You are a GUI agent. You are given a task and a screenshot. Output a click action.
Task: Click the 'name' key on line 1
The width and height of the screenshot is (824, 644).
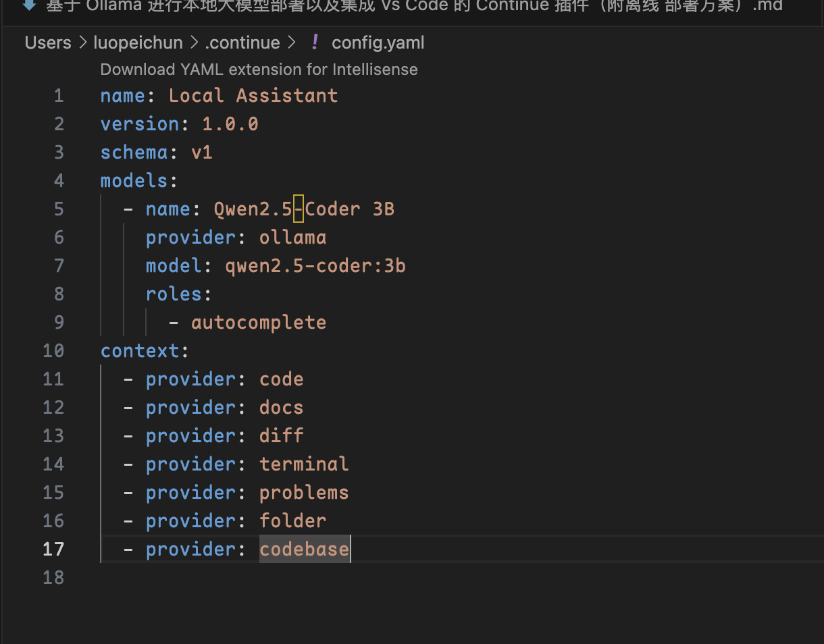click(x=123, y=96)
